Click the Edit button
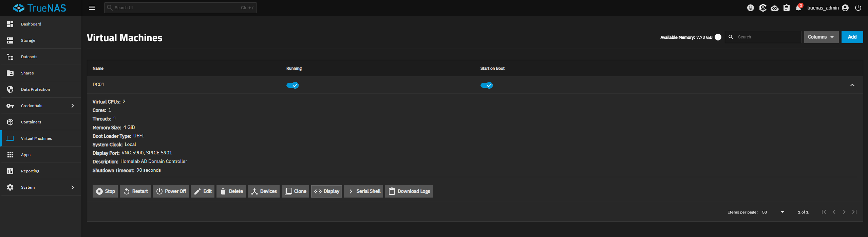The image size is (868, 237). point(203,191)
